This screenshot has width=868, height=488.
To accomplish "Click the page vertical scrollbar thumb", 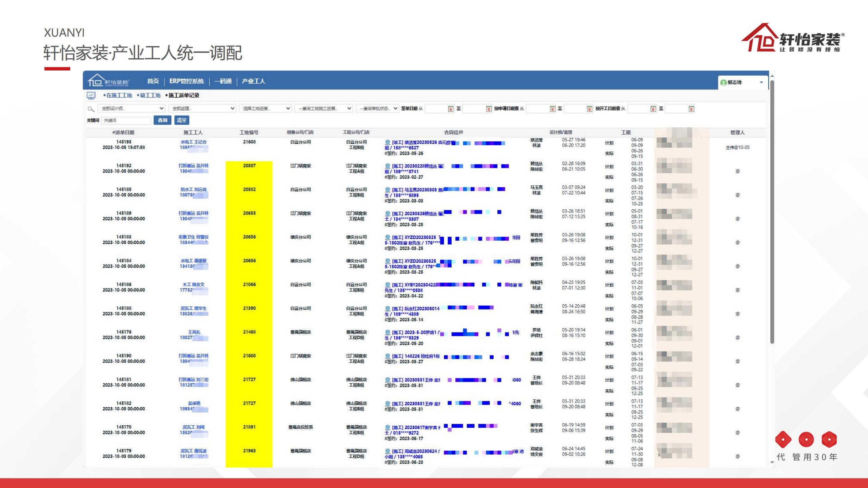I will click(x=772, y=212).
